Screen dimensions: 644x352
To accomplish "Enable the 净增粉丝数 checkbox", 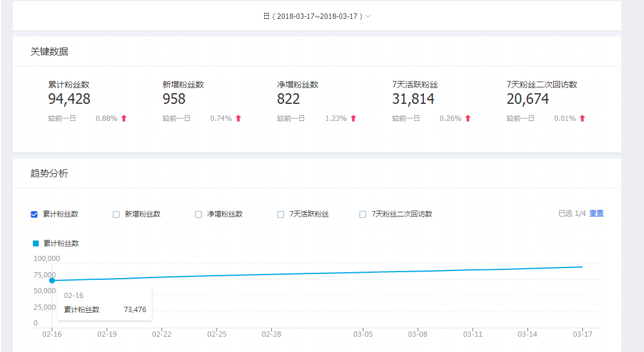I will (x=198, y=214).
